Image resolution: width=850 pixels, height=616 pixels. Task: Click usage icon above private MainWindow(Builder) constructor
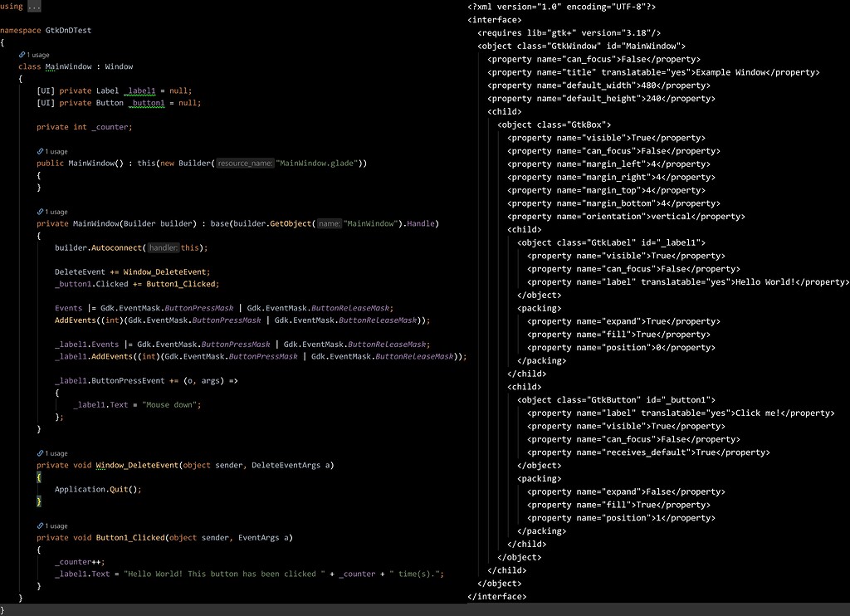tap(41, 212)
